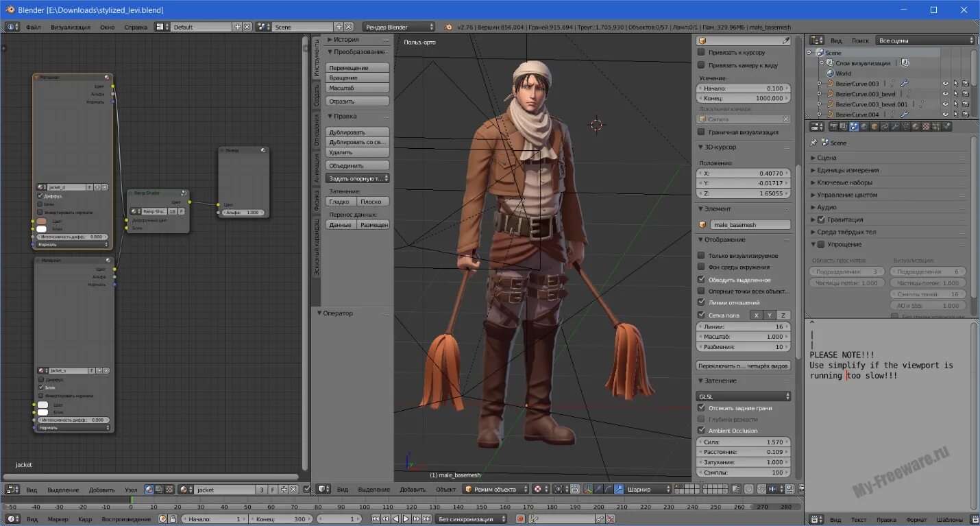Click the timeline record keyframe button

[520, 519]
